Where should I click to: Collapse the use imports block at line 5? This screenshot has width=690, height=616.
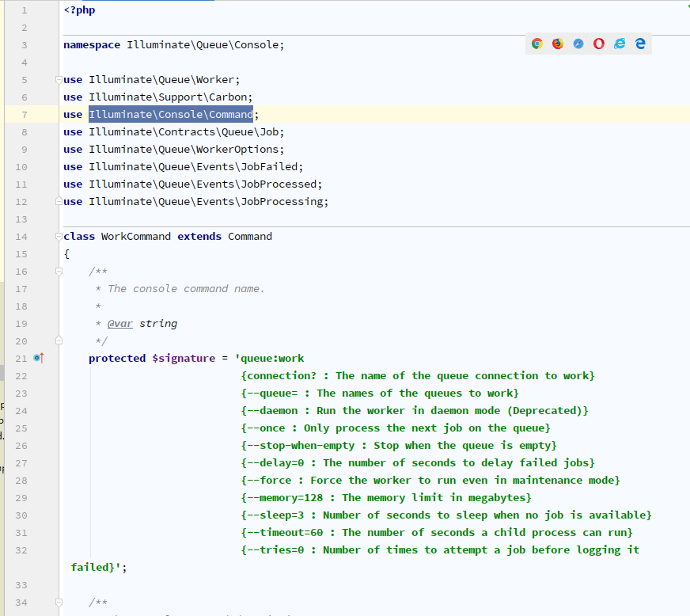59,80
